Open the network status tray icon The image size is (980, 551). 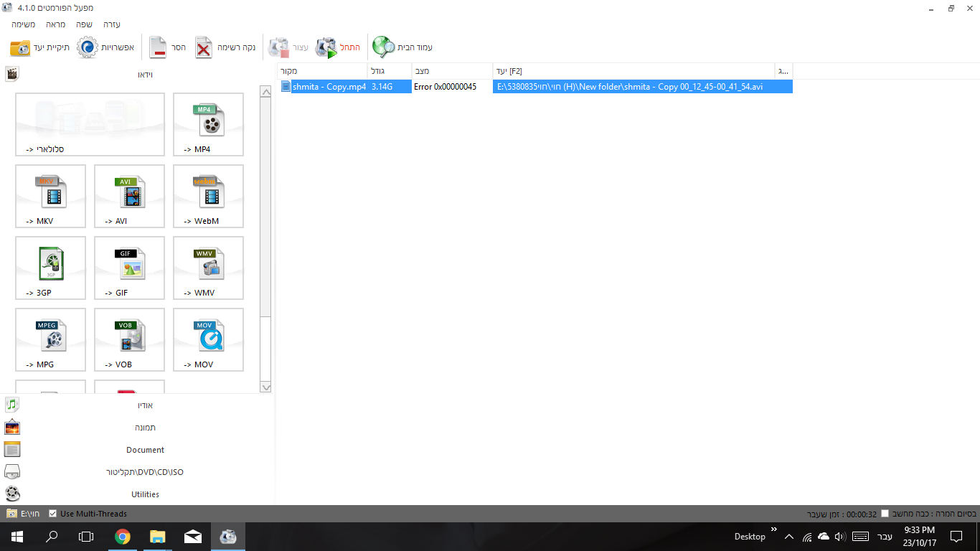(806, 537)
